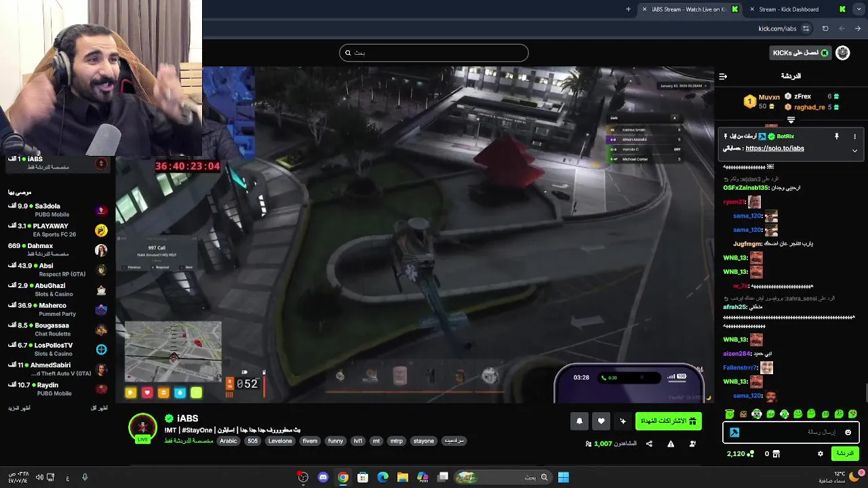Image resolution: width=868 pixels, height=488 pixels.
Task: Click the Levelone tag
Action: click(x=280, y=441)
